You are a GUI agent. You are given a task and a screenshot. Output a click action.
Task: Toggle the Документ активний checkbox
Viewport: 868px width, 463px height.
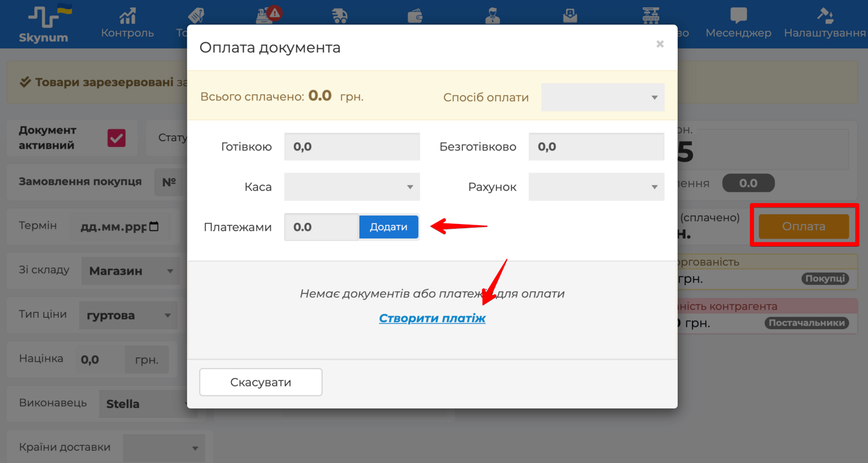point(116,138)
